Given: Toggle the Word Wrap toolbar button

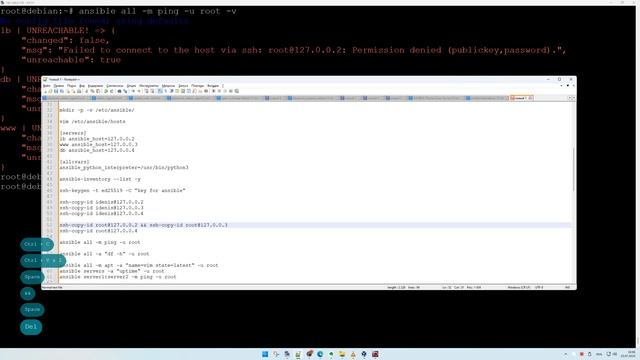Looking at the screenshot, I should tap(160, 91).
